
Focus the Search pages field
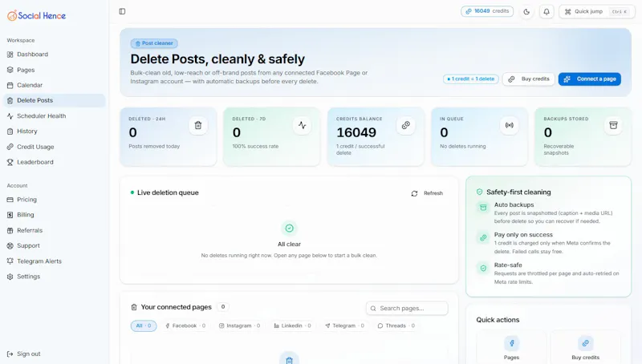(x=407, y=309)
